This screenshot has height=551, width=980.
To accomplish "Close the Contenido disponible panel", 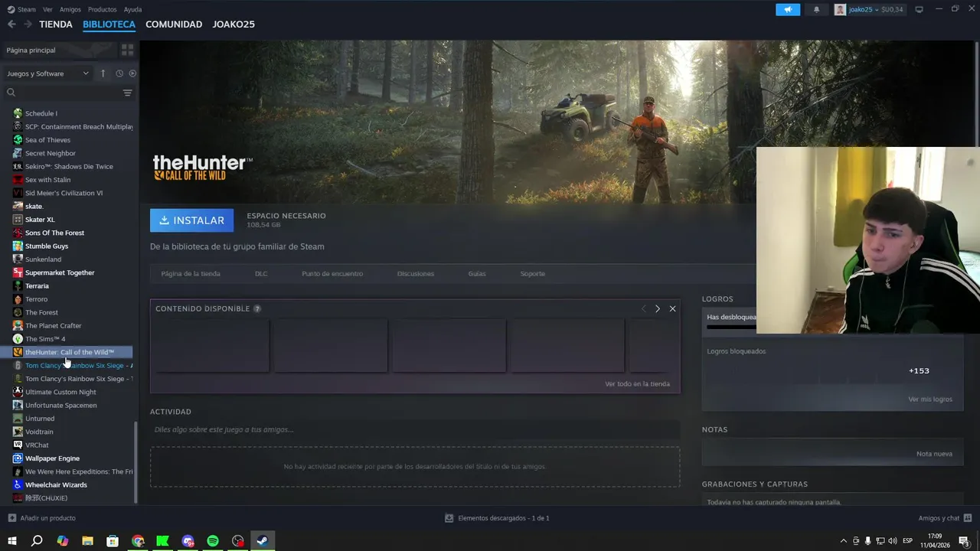I will 672,308.
